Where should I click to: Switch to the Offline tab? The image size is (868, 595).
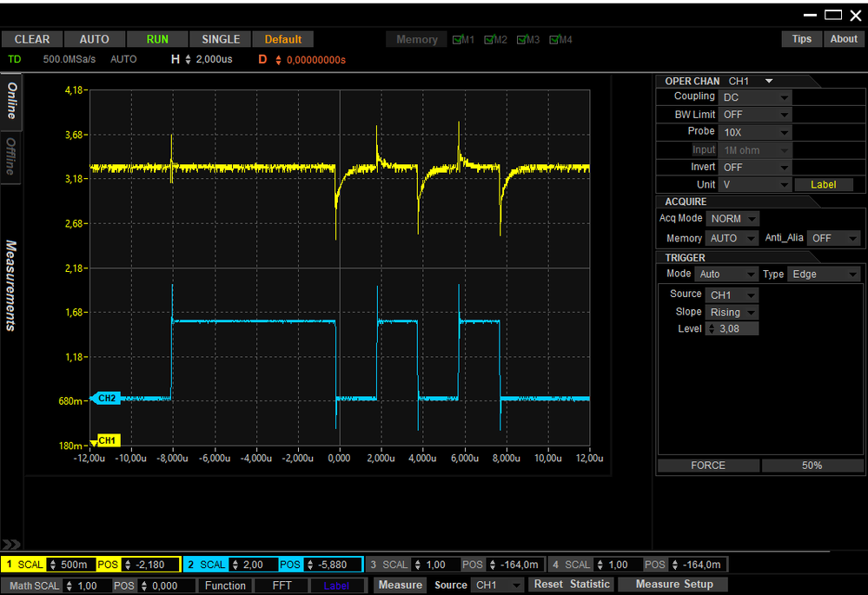click(11, 156)
